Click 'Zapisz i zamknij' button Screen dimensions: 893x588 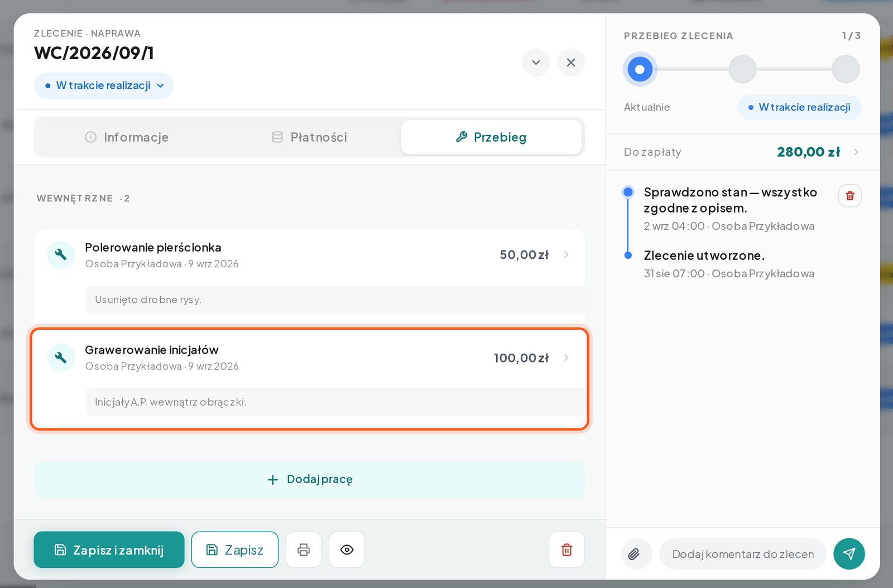point(109,550)
